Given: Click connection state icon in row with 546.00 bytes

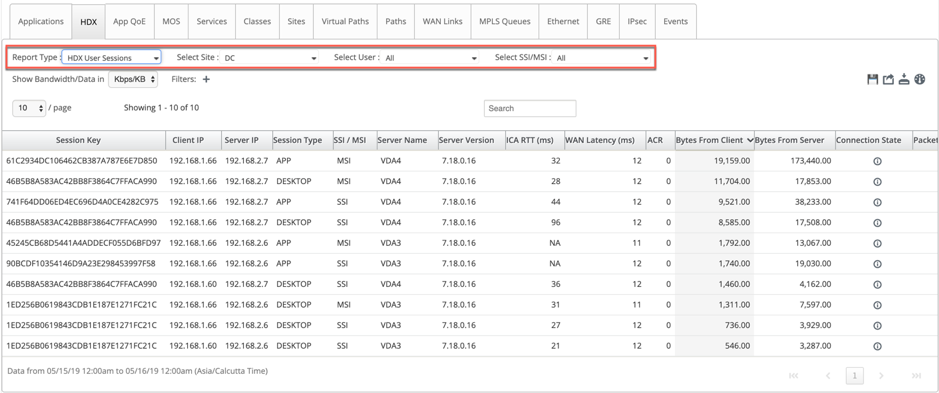Looking at the screenshot, I should tap(877, 346).
